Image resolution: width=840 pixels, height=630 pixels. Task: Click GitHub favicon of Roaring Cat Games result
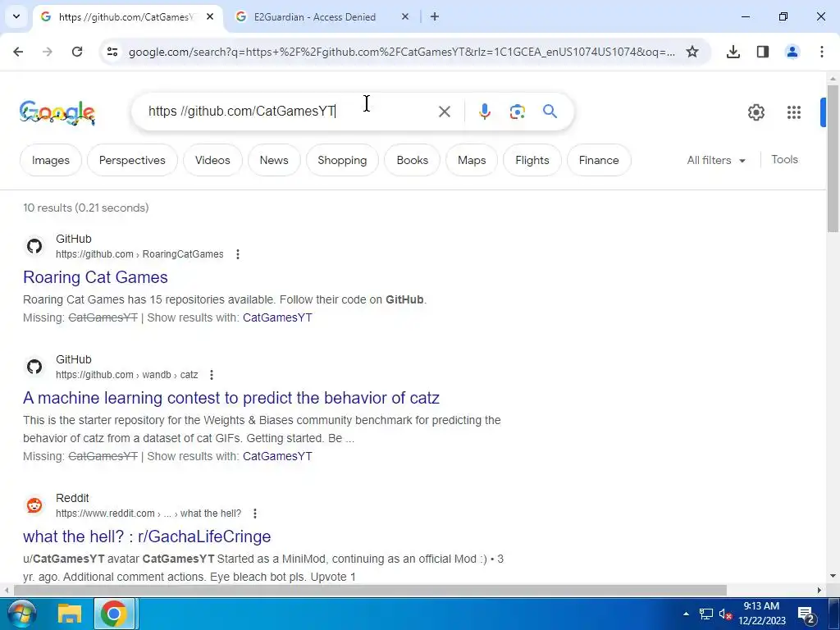tap(34, 246)
